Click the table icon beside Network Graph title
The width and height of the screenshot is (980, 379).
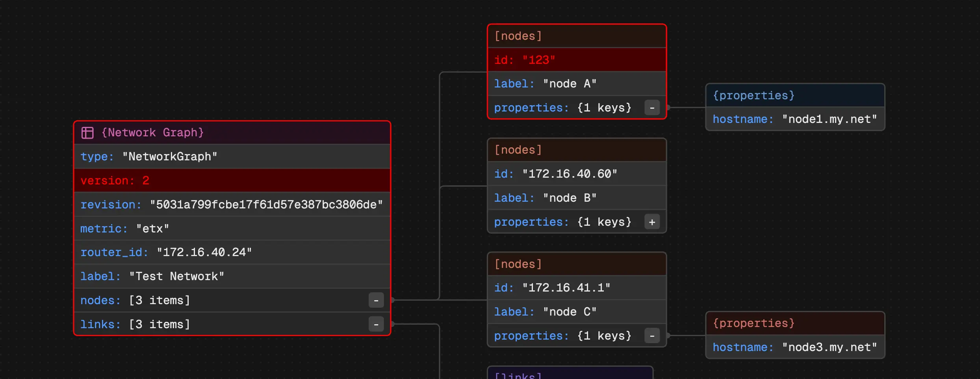click(x=87, y=133)
